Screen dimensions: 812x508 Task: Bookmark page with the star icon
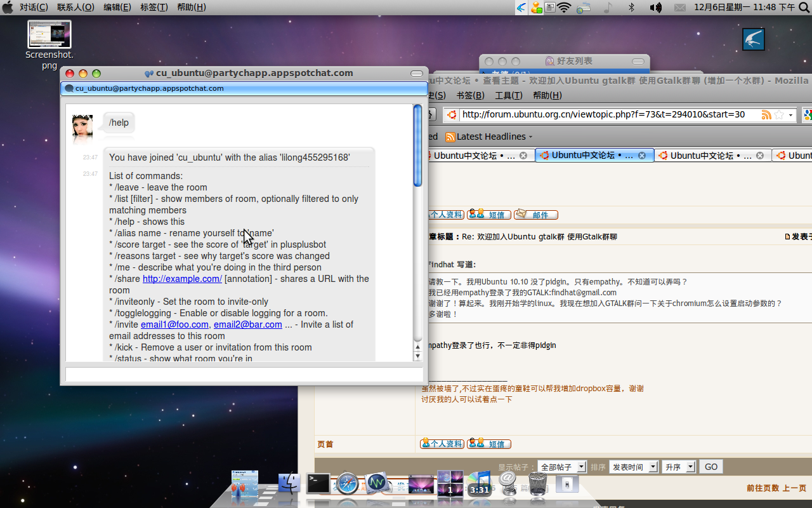779,115
